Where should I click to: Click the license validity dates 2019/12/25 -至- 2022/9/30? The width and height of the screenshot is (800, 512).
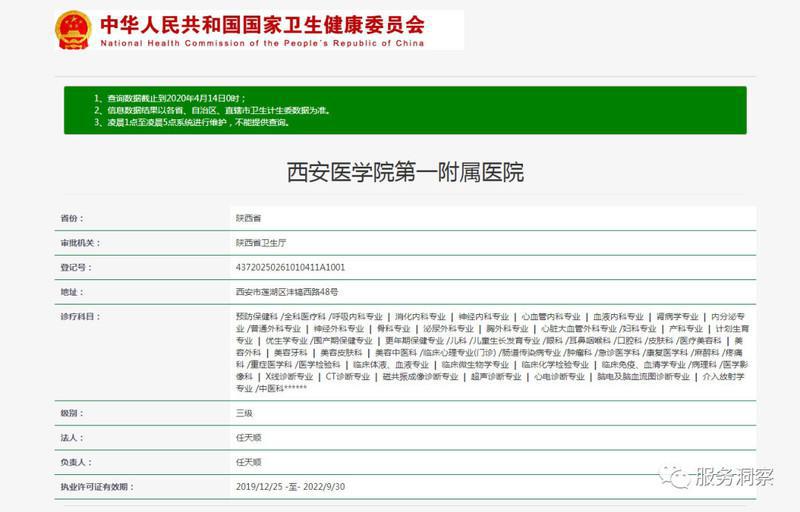(x=290, y=487)
